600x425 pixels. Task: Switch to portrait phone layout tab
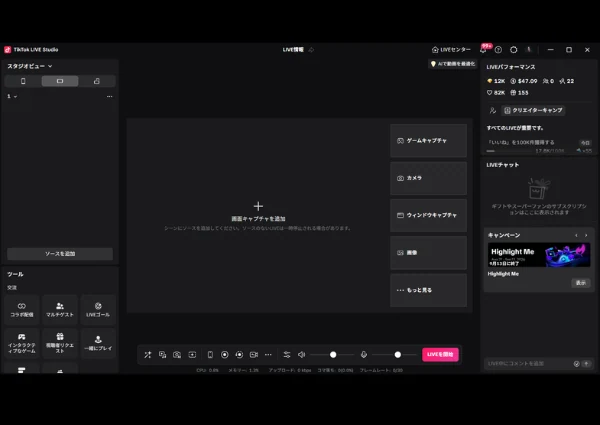tap(23, 81)
